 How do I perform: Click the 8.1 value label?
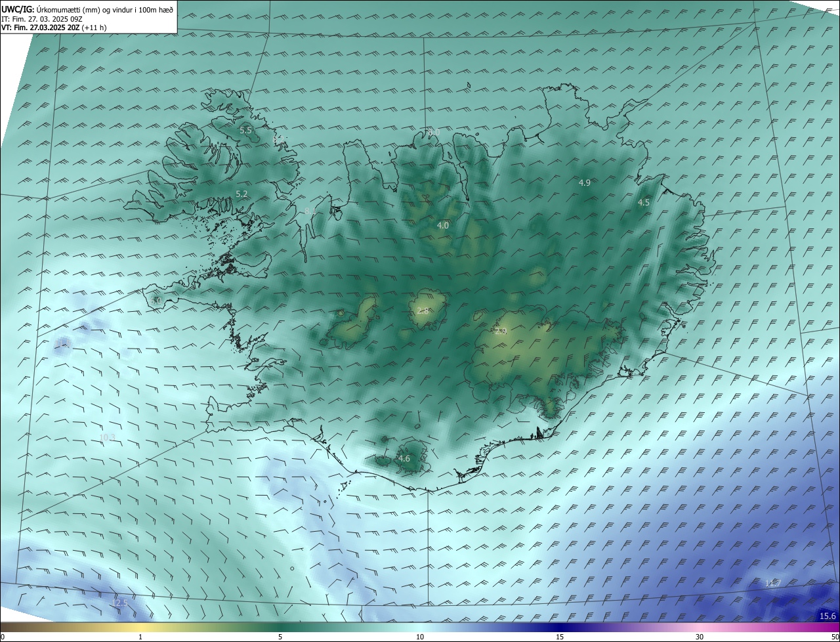point(310,211)
